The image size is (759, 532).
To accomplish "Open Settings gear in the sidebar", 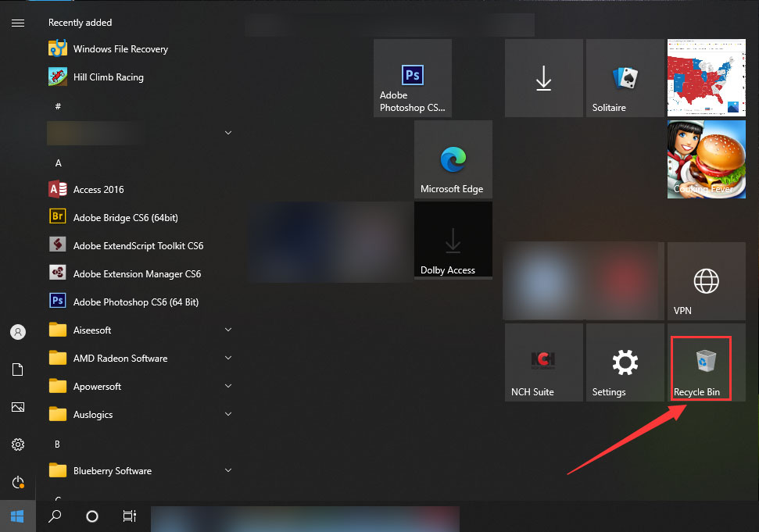I will [x=18, y=445].
